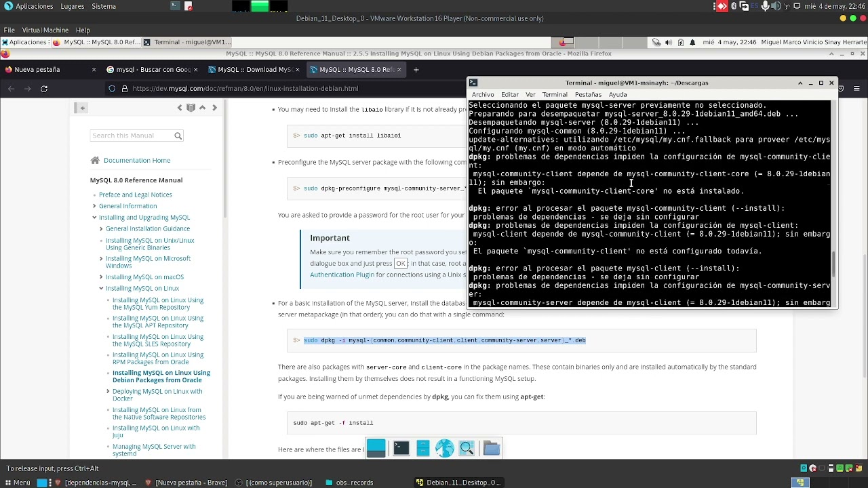Expand 'Preface and Legal Notices' node
Image resolution: width=868 pixels, height=488 pixels.
pyautogui.click(x=94, y=195)
